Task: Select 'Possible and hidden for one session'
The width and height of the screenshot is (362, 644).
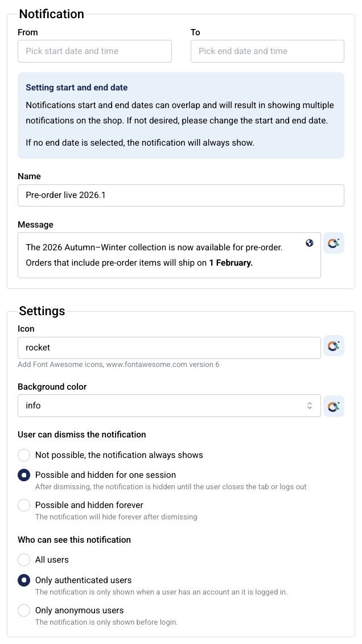Action: click(x=24, y=475)
